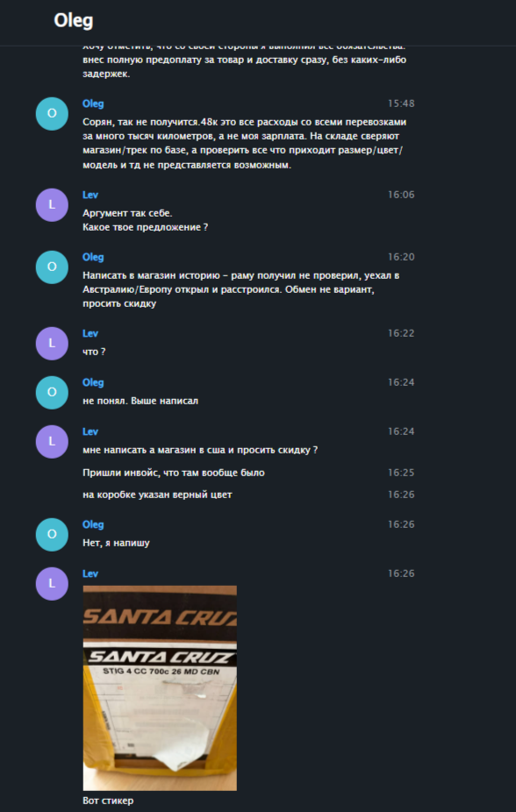This screenshot has width=516, height=812.
Task: Open the Lev sender name at 16:06
Action: coord(90,195)
